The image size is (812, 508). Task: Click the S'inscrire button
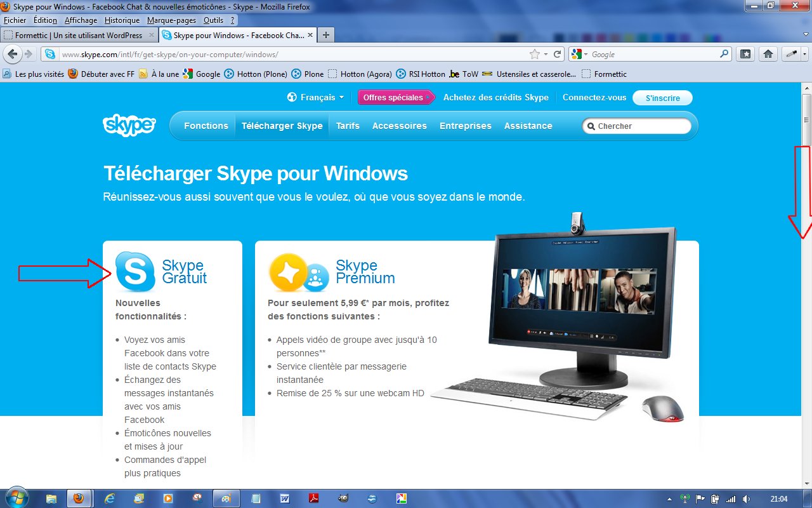click(x=663, y=98)
